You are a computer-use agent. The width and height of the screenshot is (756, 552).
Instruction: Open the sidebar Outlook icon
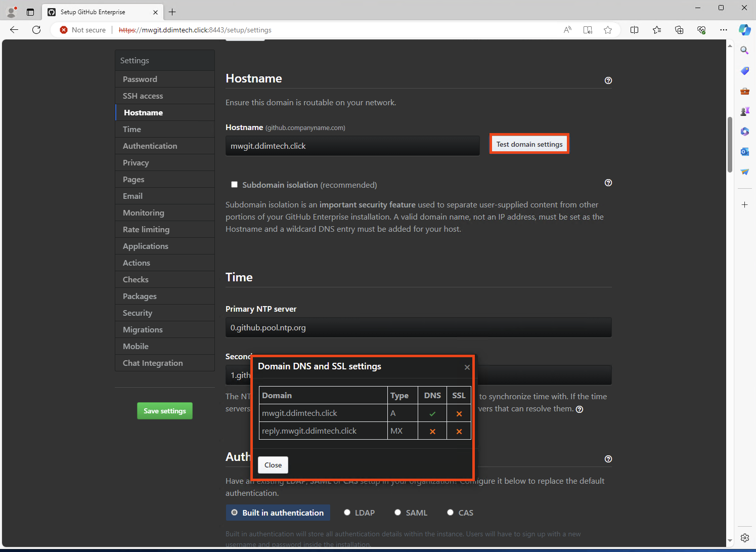(744, 152)
